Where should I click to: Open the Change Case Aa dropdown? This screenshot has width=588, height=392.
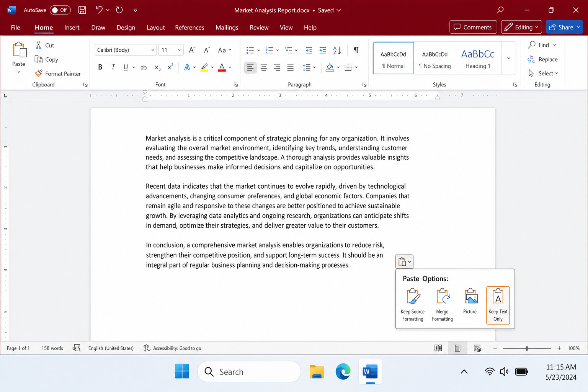click(x=224, y=50)
